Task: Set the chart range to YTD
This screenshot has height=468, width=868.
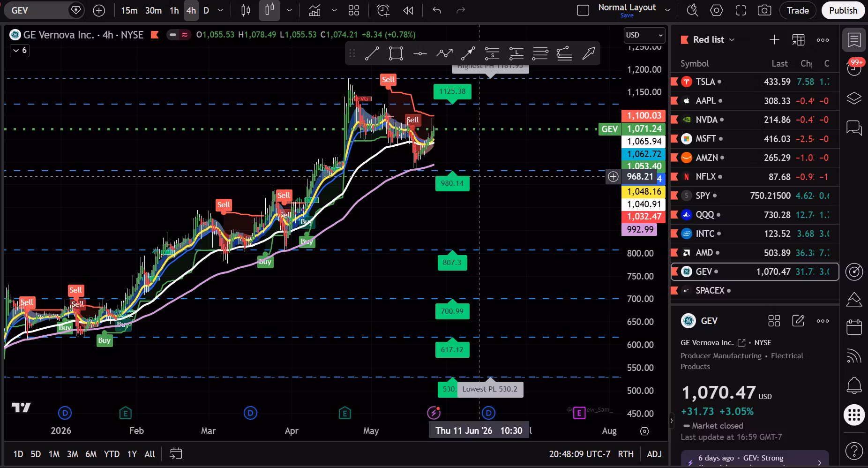Action: 112,454
